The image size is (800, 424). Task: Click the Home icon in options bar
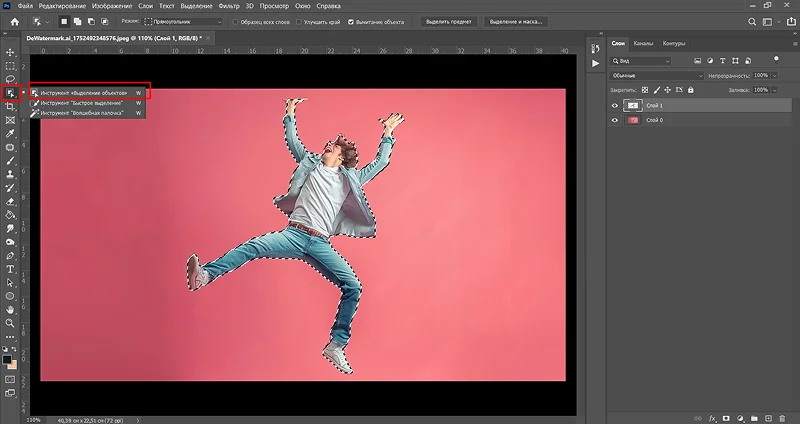click(15, 22)
